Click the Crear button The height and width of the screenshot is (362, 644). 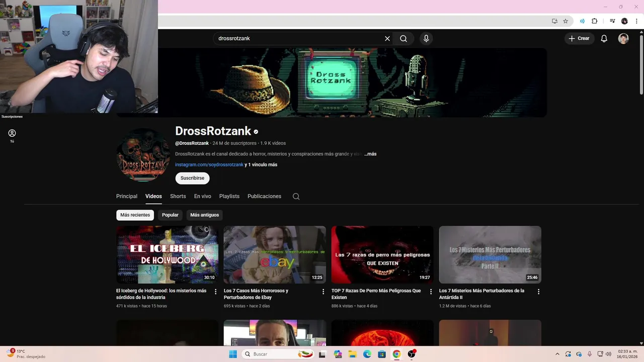click(579, 39)
